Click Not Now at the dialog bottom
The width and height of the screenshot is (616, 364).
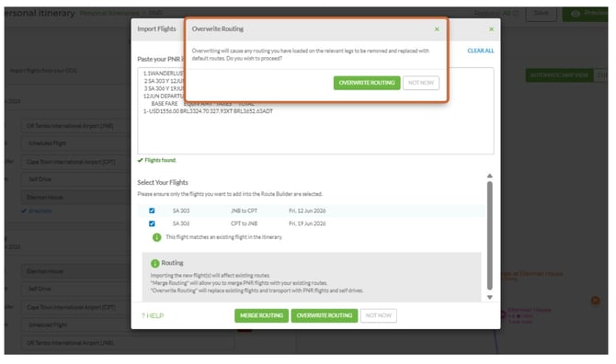click(378, 315)
